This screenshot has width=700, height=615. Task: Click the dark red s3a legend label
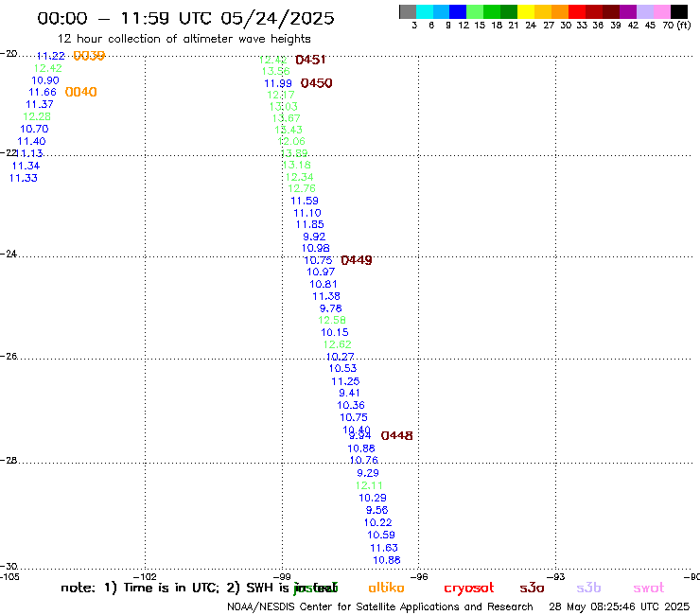pos(533,588)
